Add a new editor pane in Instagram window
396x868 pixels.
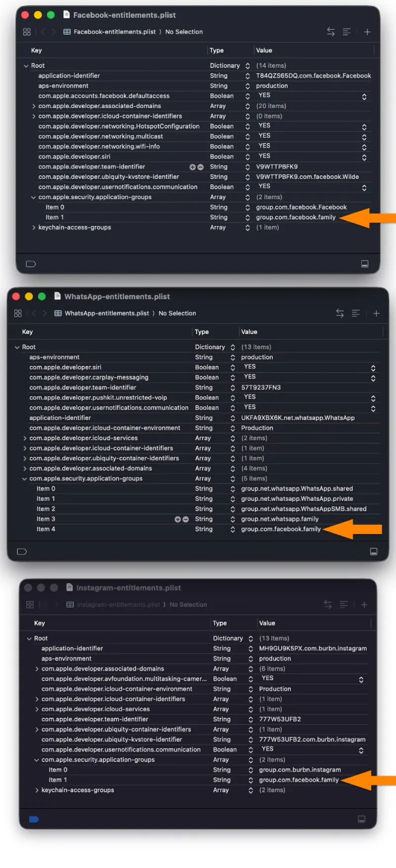[364, 604]
